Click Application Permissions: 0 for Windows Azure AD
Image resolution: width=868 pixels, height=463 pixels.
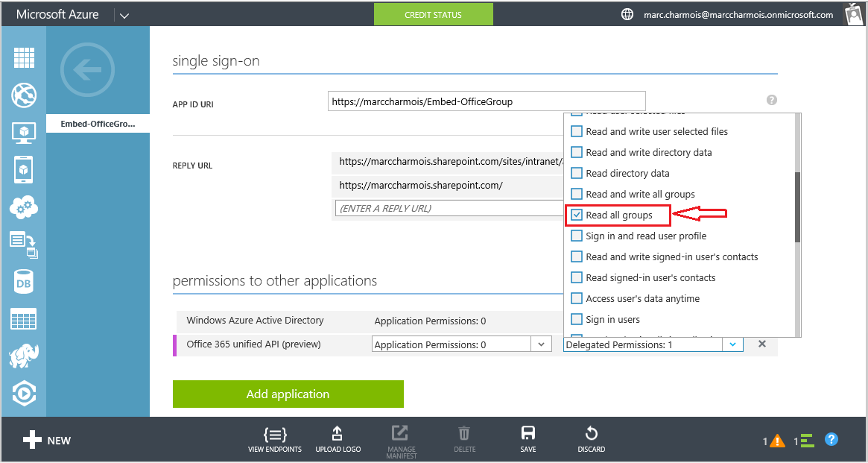(x=430, y=321)
